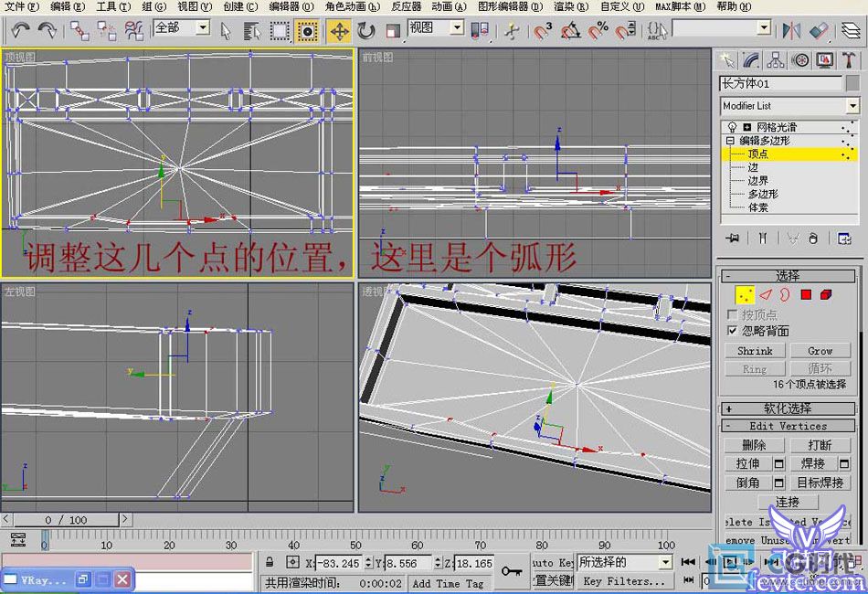Select the Link objects tool
The width and height of the screenshot is (868, 594).
pos(79,30)
